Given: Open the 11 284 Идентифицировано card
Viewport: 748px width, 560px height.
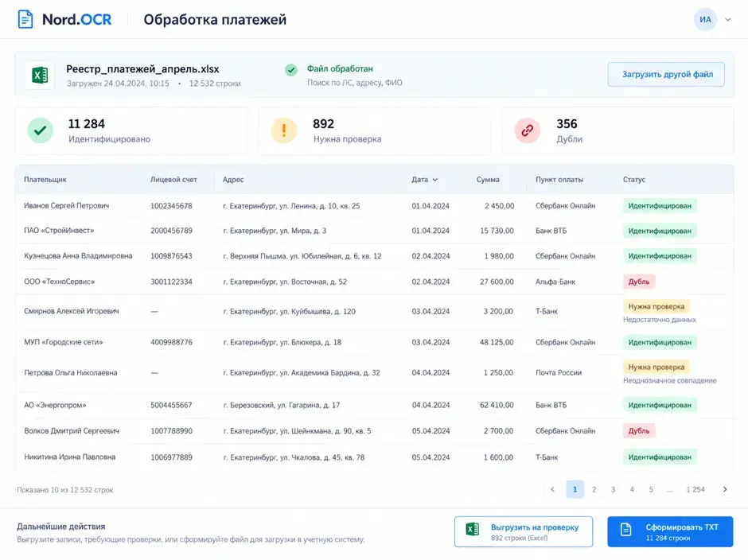Looking at the screenshot, I should tap(131, 131).
